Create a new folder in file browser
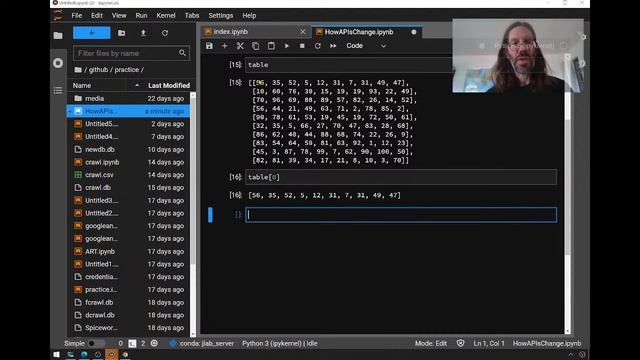The width and height of the screenshot is (640, 360). point(122,33)
